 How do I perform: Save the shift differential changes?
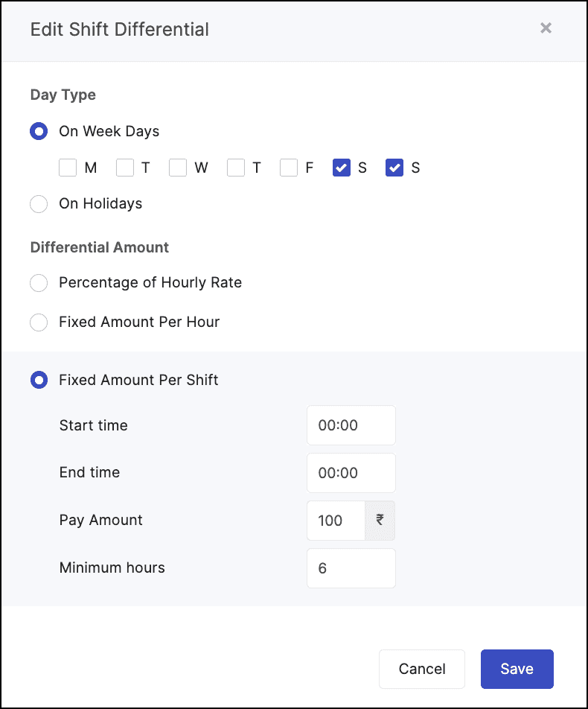pyautogui.click(x=517, y=669)
